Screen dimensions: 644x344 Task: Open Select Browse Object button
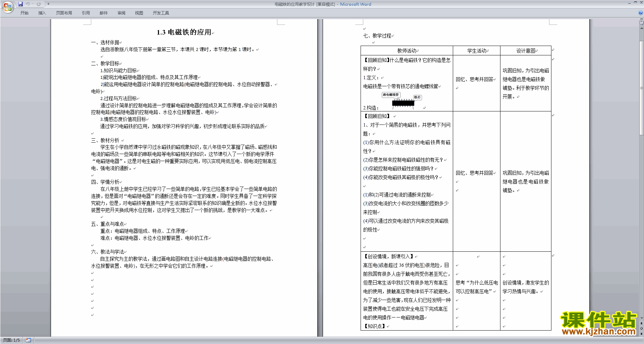click(x=642, y=329)
